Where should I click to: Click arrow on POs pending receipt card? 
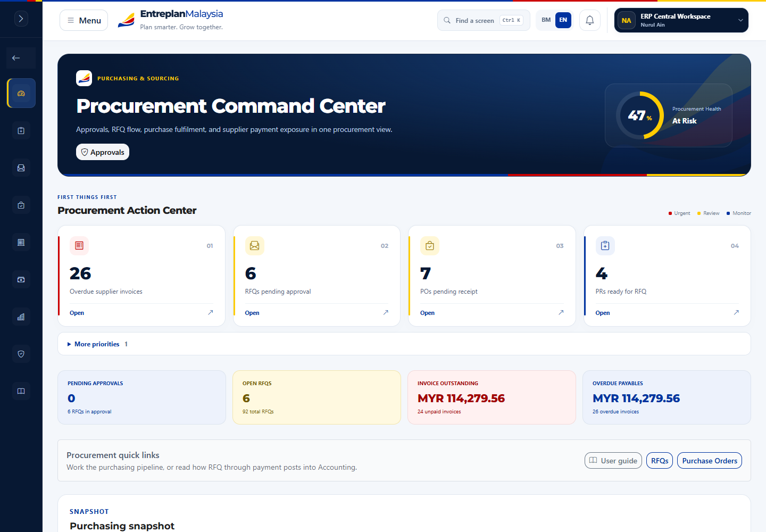pos(561,312)
